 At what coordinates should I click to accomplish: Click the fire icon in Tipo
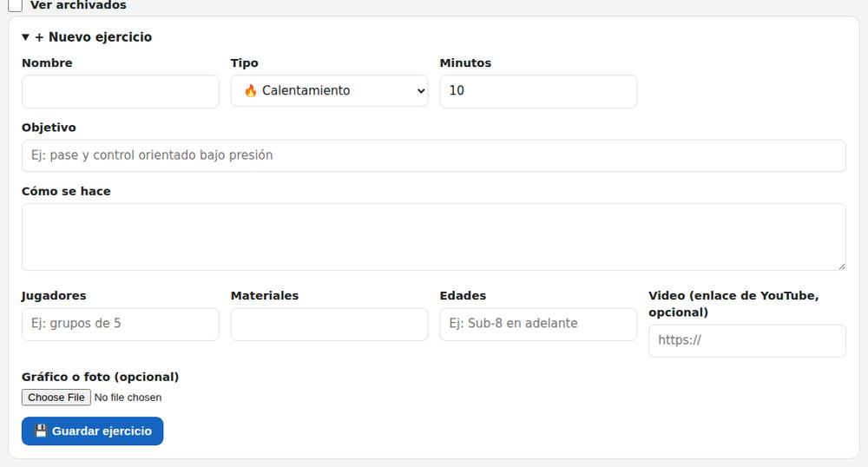250,91
